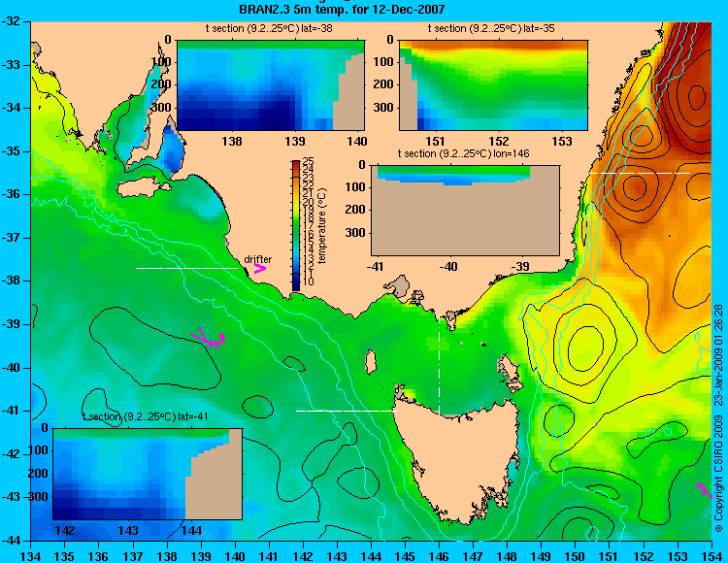Click '-39' below the lon=146 inset

521,266
